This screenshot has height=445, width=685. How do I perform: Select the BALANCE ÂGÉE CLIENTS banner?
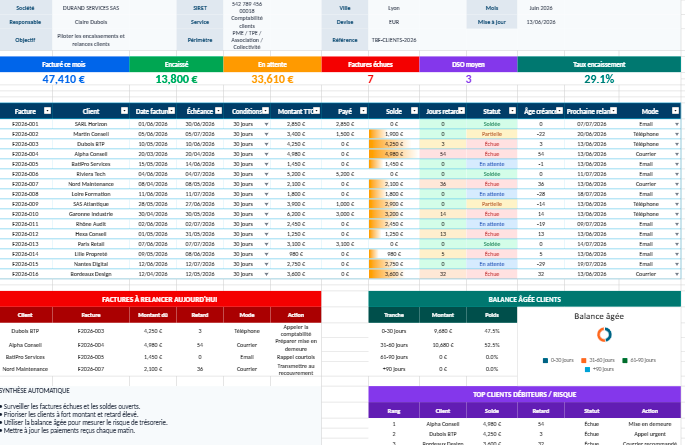pyautogui.click(x=524, y=299)
